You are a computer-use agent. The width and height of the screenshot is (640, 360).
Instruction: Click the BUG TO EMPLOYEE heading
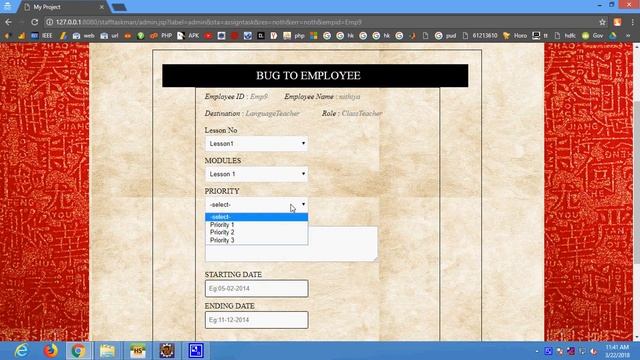308,76
